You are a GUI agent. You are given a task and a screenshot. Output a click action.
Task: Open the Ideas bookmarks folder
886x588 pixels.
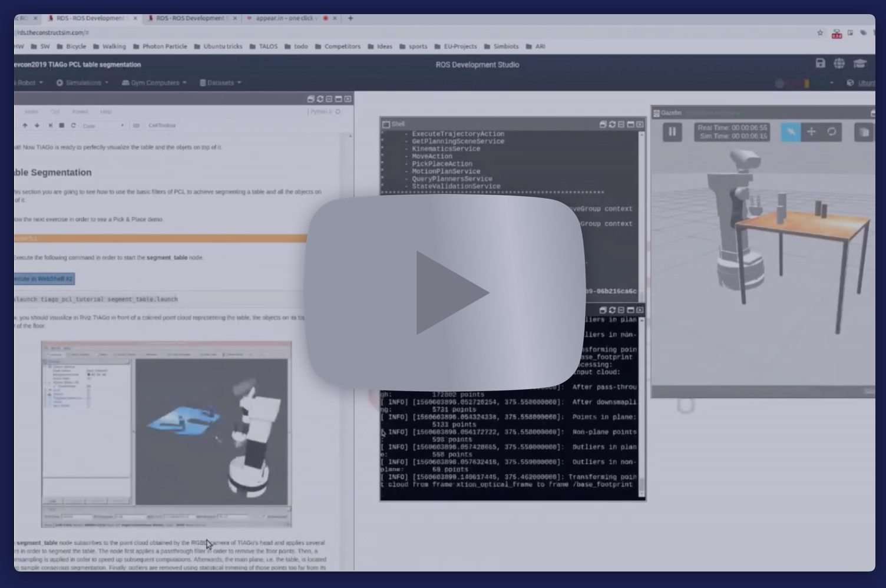click(x=380, y=47)
